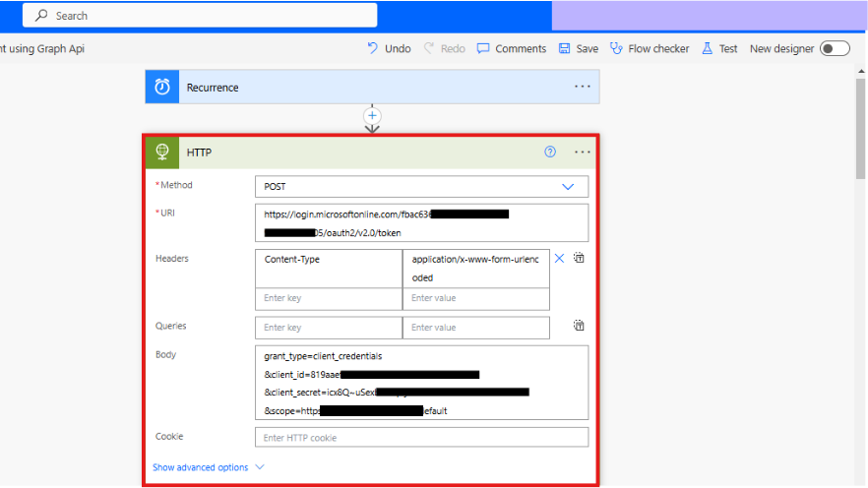This screenshot has width=868, height=488.
Task: Click the Comments speech bubble icon
Action: (x=483, y=48)
